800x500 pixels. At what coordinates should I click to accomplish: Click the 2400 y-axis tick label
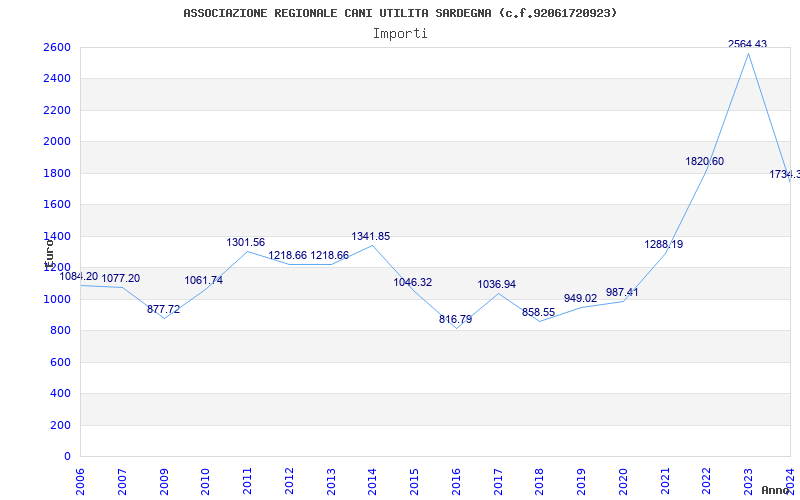57,79
